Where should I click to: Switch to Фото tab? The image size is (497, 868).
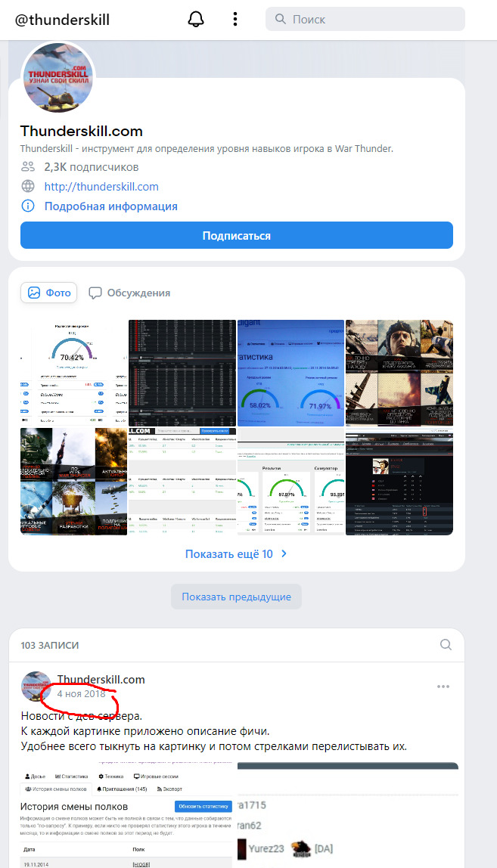[x=49, y=293]
